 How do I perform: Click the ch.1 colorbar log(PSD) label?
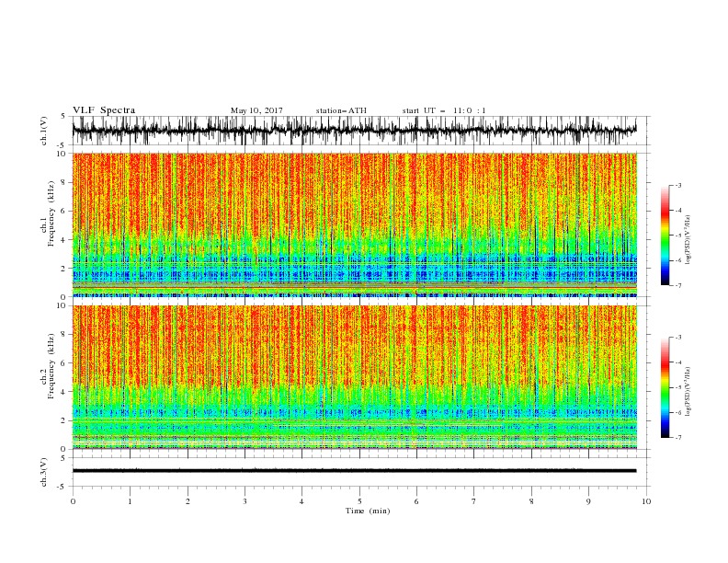tap(688, 240)
